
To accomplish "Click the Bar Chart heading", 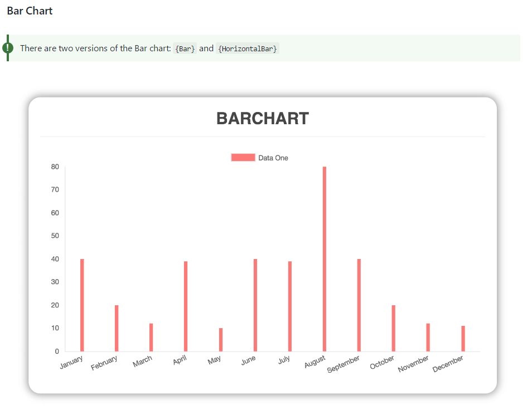I will 30,11.
